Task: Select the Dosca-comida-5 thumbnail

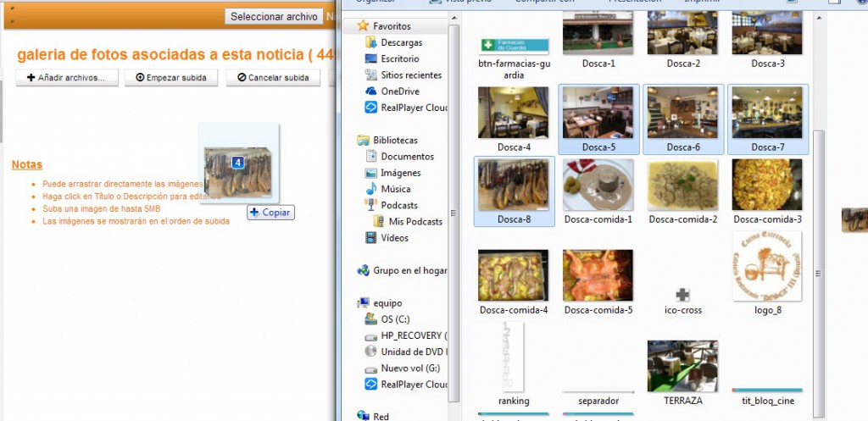Action: pos(598,275)
